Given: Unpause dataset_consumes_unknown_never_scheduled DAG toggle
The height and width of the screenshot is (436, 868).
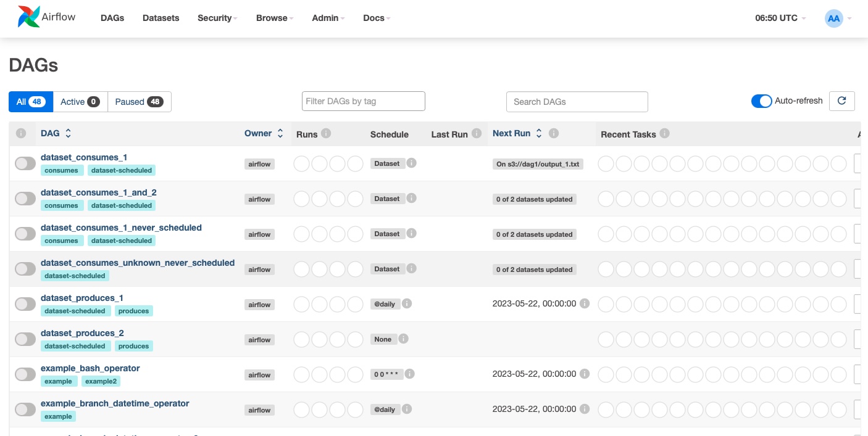Looking at the screenshot, I should (x=25, y=269).
